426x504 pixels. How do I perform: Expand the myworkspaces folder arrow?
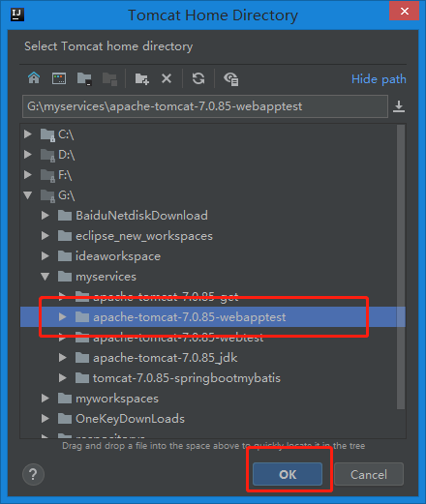click(x=46, y=399)
